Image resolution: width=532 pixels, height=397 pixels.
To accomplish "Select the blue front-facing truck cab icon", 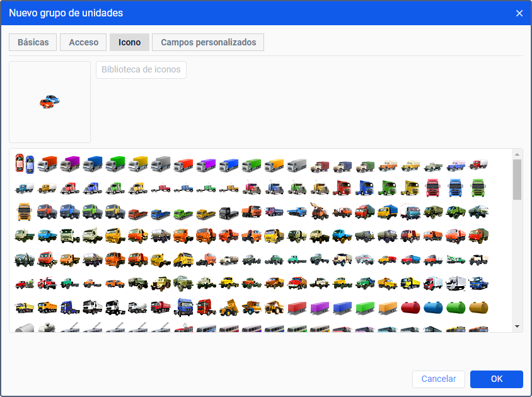I will point(456,188).
